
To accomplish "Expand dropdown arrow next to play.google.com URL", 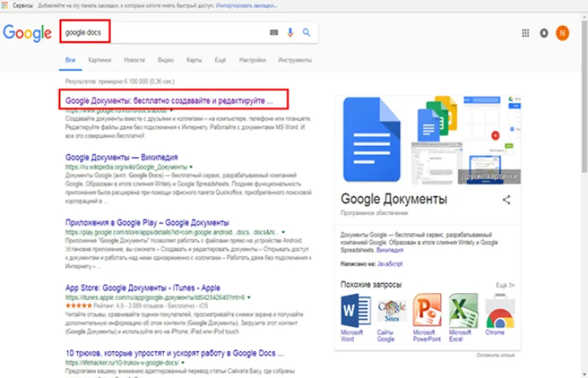I will coord(283,233).
